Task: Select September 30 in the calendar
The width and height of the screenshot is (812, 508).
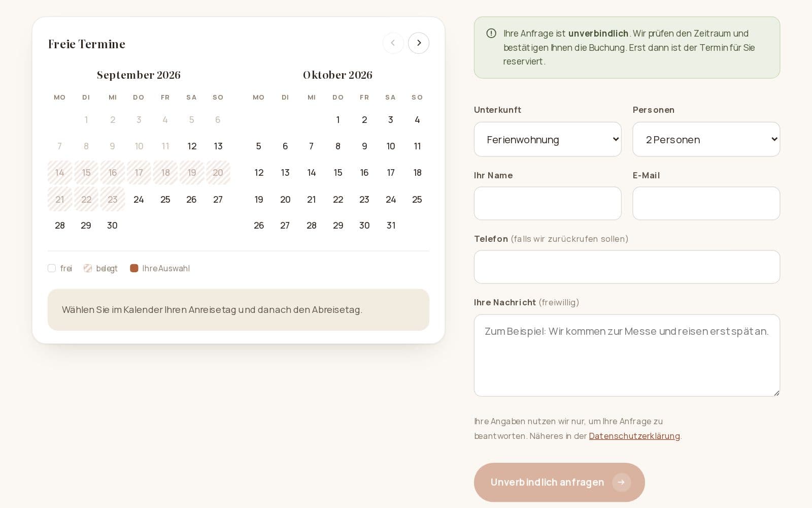Action: (113, 226)
